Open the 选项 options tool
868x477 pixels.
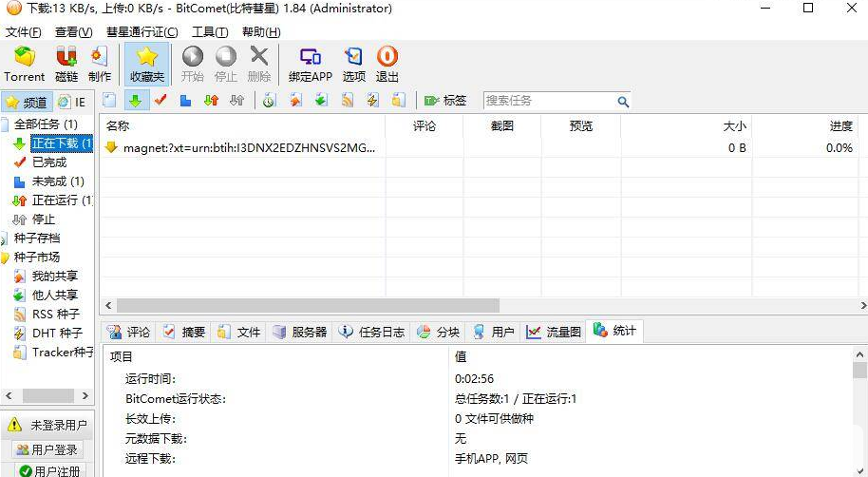353,65
